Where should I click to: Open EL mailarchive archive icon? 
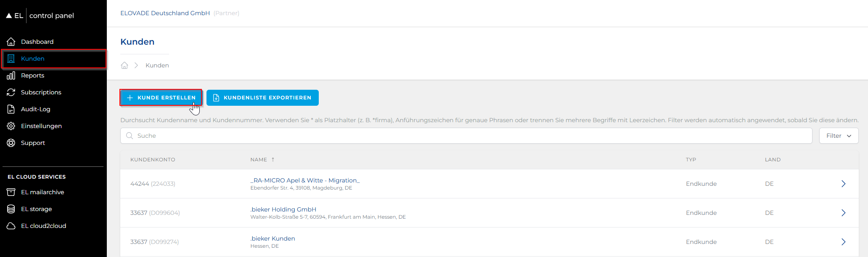point(11,192)
